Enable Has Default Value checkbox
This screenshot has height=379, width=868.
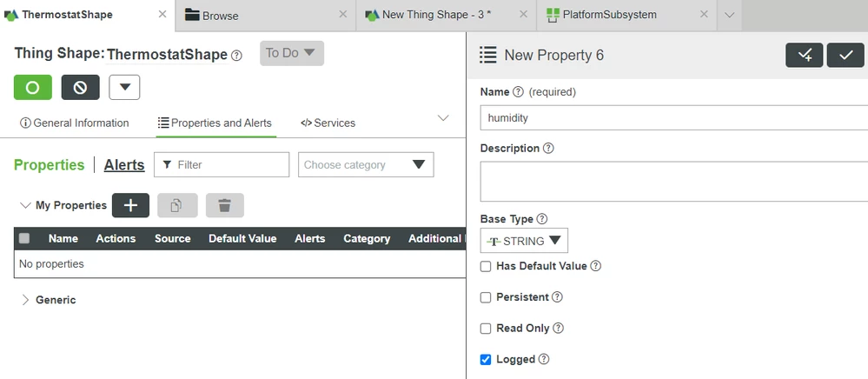486,267
